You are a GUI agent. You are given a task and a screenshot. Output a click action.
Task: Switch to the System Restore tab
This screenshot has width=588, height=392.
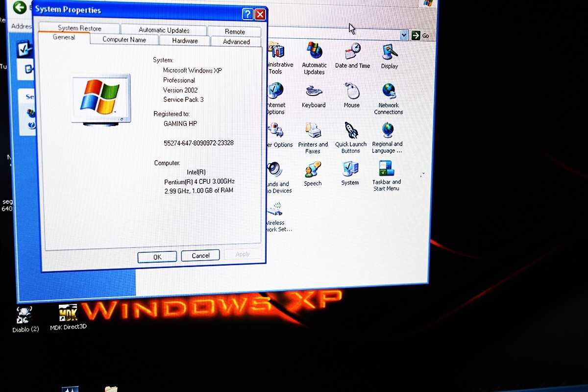point(79,28)
